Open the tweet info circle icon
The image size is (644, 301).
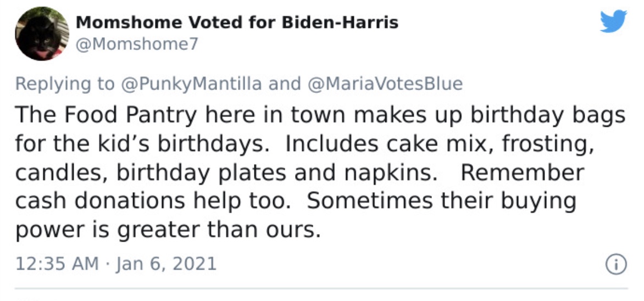tap(616, 264)
